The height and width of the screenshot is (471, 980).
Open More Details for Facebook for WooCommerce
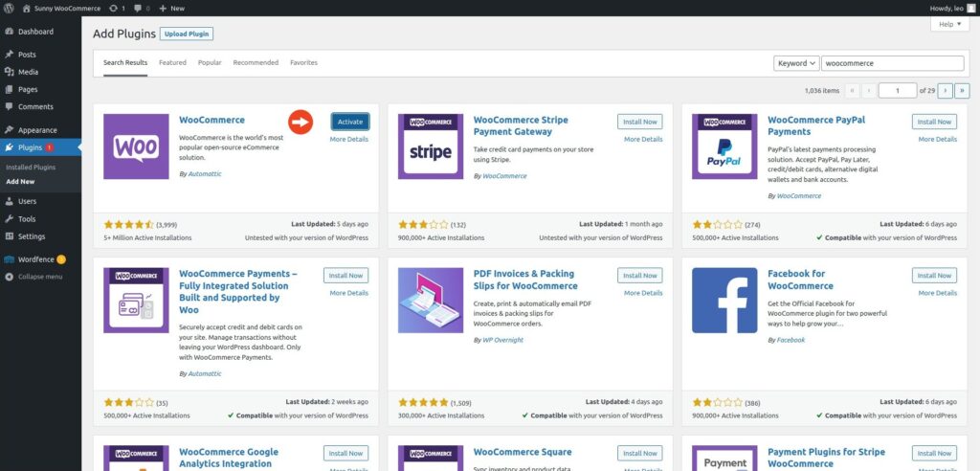[x=938, y=293]
